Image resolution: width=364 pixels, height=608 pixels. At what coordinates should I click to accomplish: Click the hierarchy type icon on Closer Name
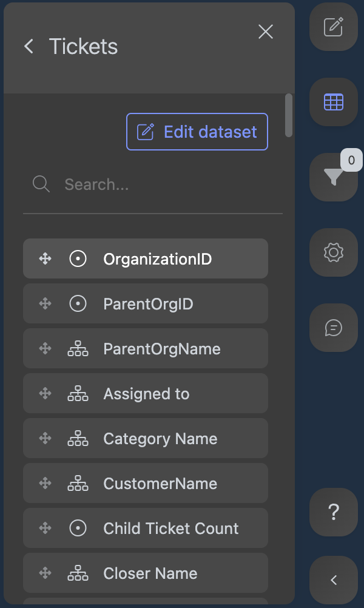click(x=78, y=573)
